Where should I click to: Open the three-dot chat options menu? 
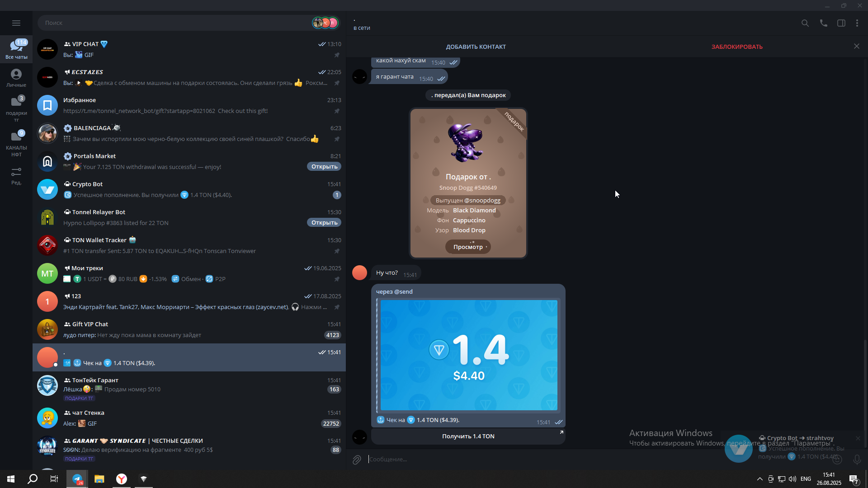click(857, 23)
